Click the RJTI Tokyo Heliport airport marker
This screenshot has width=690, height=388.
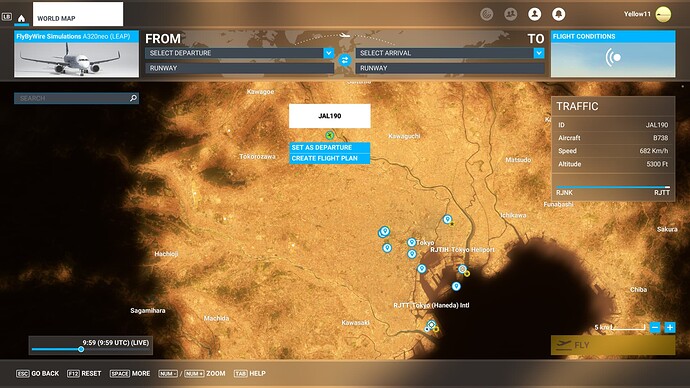pos(462,269)
